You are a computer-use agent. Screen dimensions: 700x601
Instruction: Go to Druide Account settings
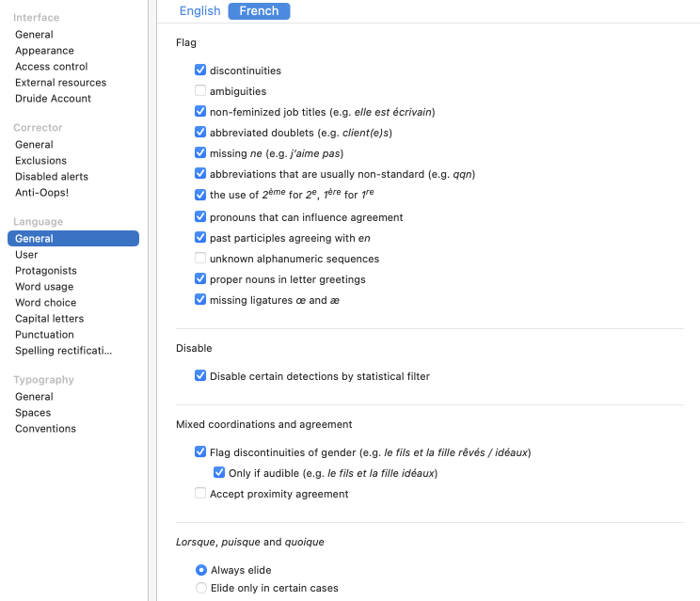point(53,99)
